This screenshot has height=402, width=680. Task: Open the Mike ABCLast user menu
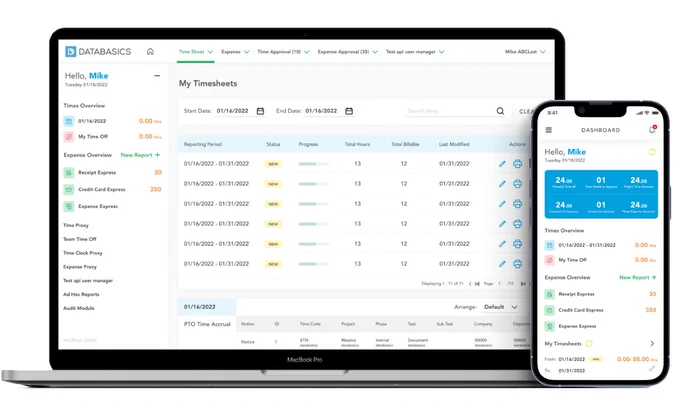coord(525,52)
